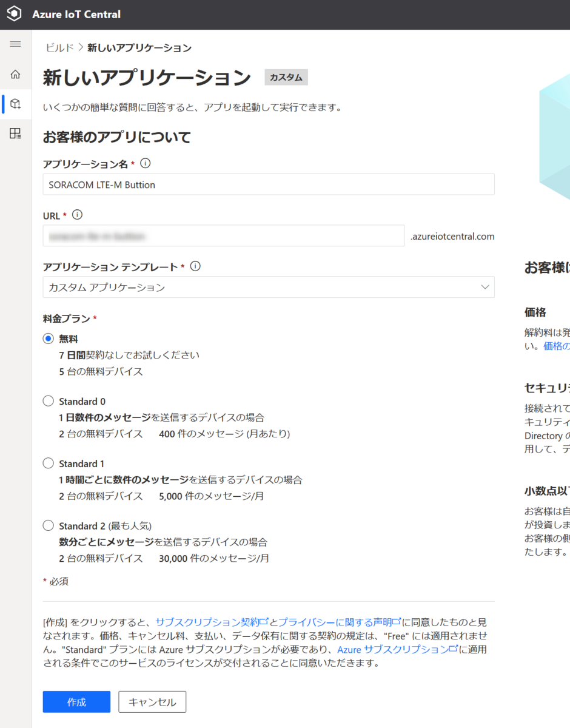This screenshot has width=570, height=728.
Task: Open the Azure サブスクリプション link
Action: (397, 649)
